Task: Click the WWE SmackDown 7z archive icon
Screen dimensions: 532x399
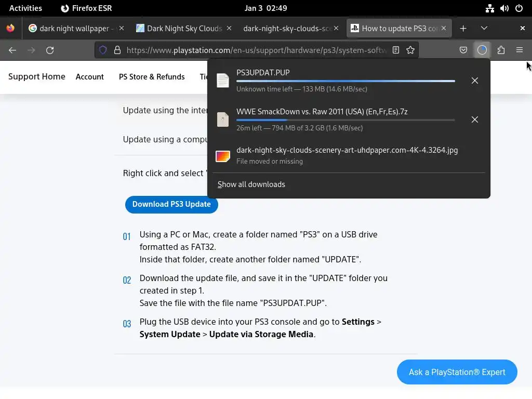Action: point(223,119)
